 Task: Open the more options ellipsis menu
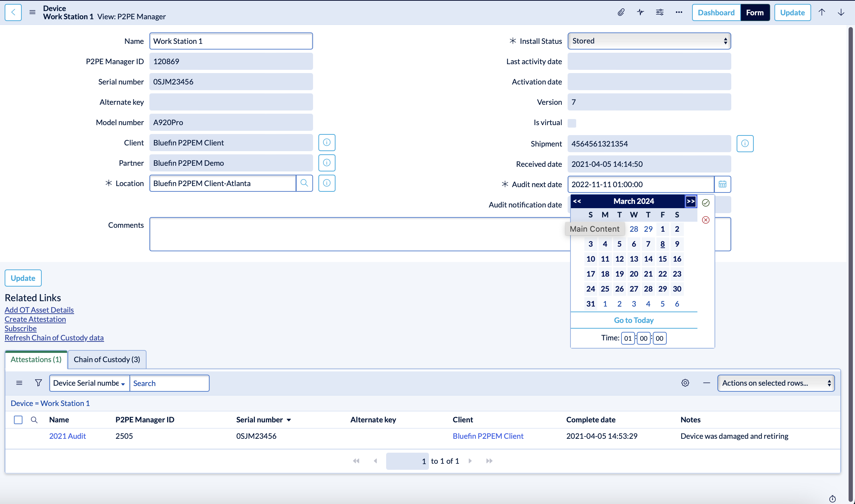tap(679, 12)
